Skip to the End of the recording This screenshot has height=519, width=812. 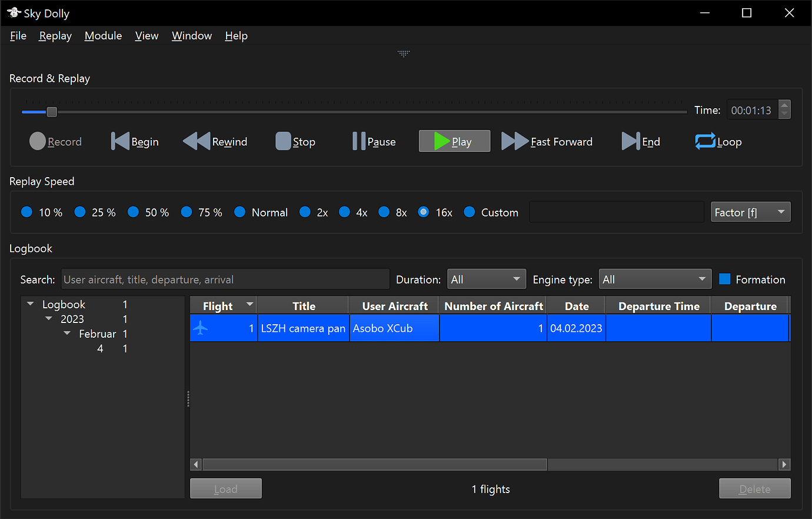[x=630, y=141]
